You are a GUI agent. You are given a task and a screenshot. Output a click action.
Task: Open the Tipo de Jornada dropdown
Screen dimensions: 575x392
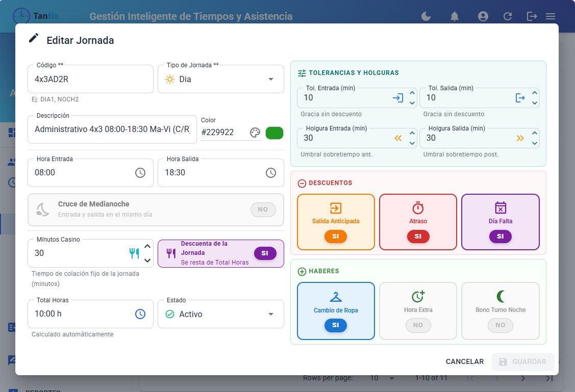coord(221,79)
